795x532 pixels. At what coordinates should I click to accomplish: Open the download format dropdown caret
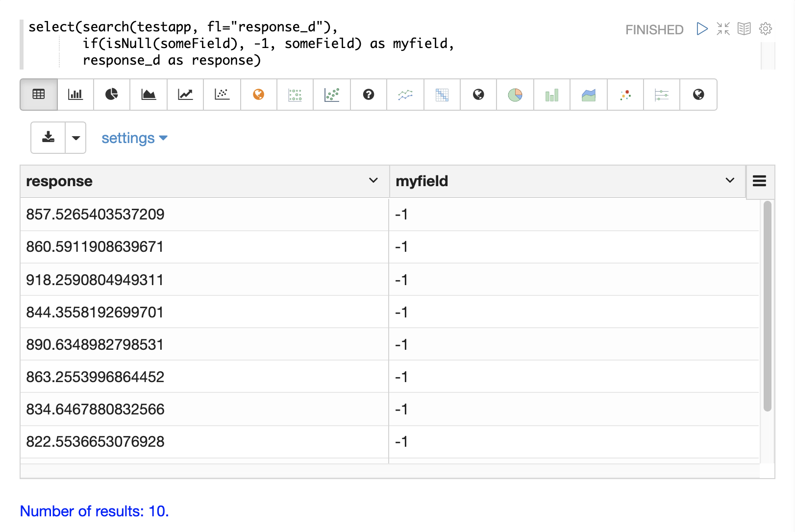(76, 138)
